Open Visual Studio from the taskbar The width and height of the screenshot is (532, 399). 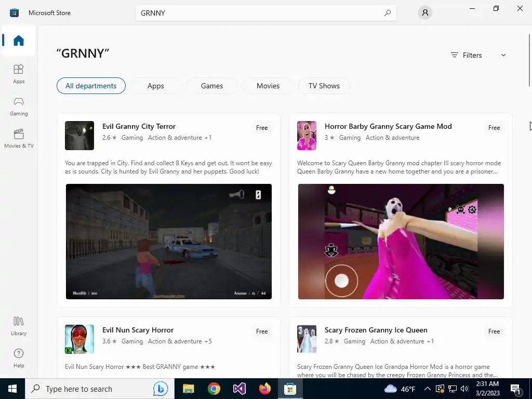(x=239, y=389)
